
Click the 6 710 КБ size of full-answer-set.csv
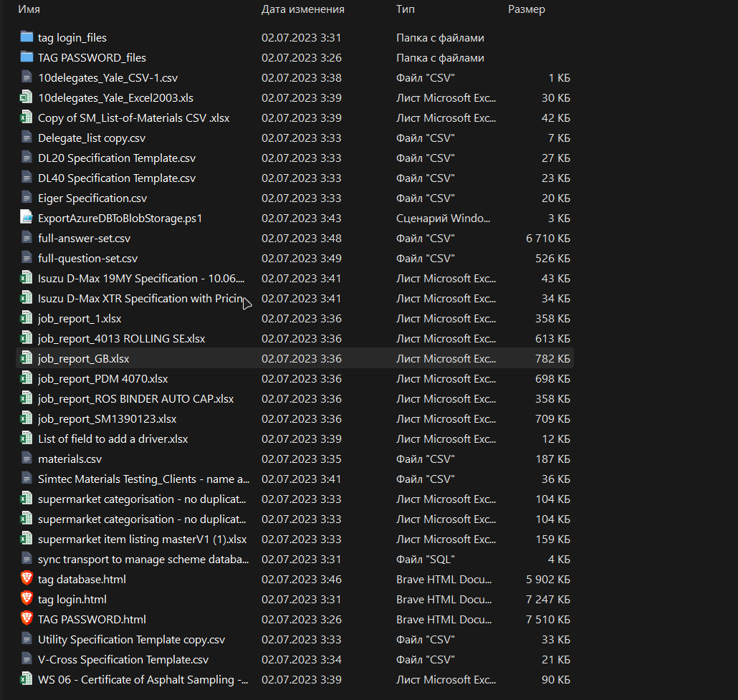548,239
